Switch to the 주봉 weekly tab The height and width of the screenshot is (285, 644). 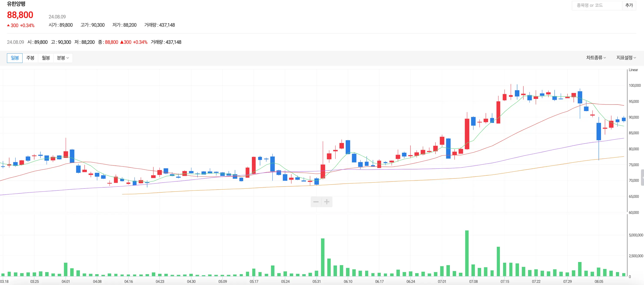pyautogui.click(x=30, y=58)
